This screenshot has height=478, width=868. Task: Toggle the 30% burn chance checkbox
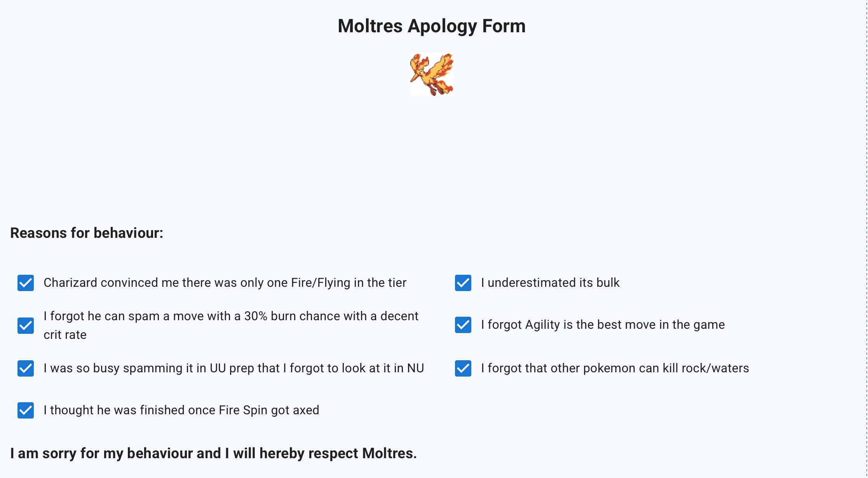[26, 326]
